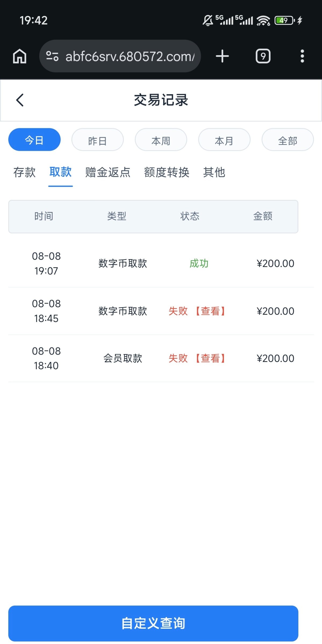Viewport: 322px width, 644px height.
Task: Select the 昨日 date filter
Action: tap(97, 140)
